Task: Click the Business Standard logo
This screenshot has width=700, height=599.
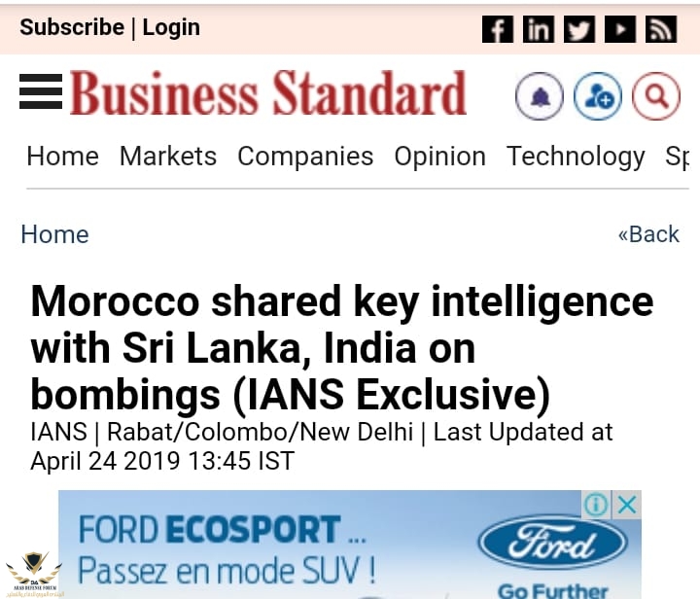Action: pos(268,92)
